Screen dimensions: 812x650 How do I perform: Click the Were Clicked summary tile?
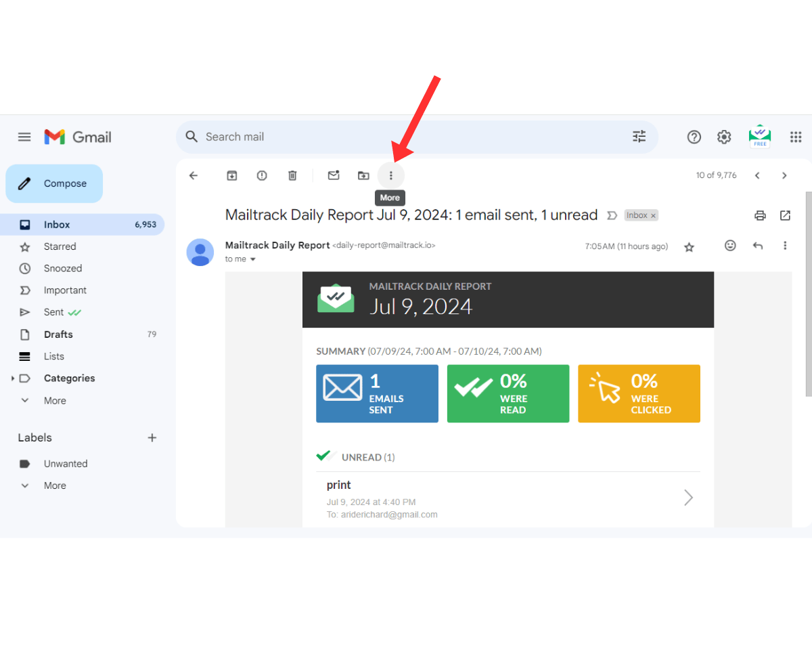coord(639,393)
